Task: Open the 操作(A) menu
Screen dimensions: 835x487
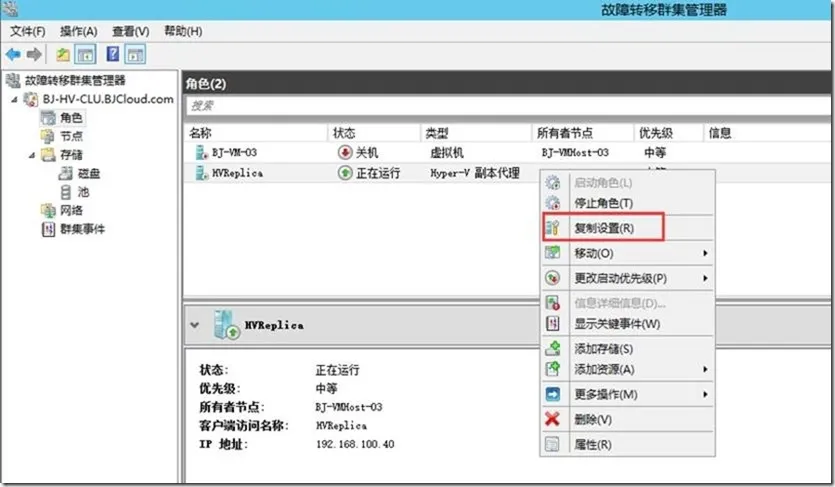Action: [79, 31]
